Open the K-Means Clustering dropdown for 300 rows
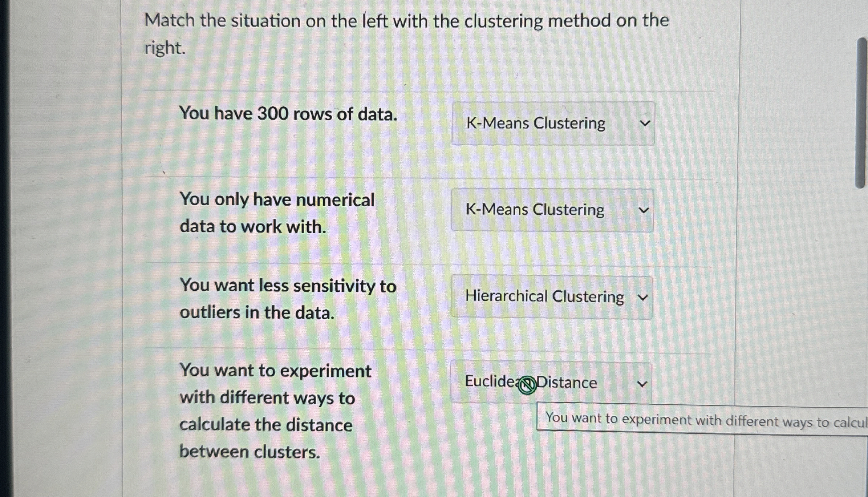Viewport: 868px width, 497px height. [x=552, y=124]
